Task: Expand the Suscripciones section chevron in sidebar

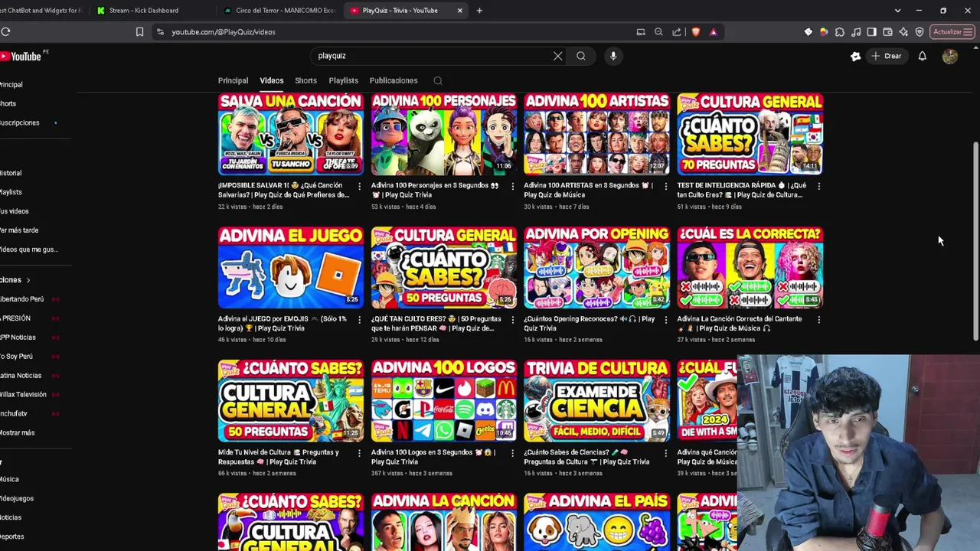Action: 28,280
